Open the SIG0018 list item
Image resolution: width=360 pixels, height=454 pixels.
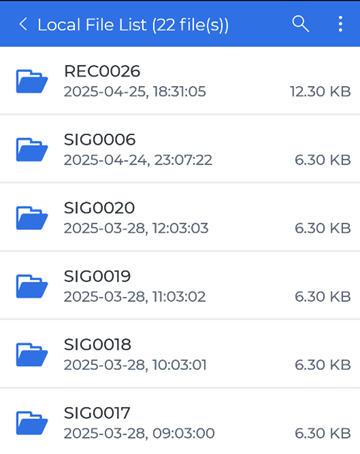pos(180,354)
